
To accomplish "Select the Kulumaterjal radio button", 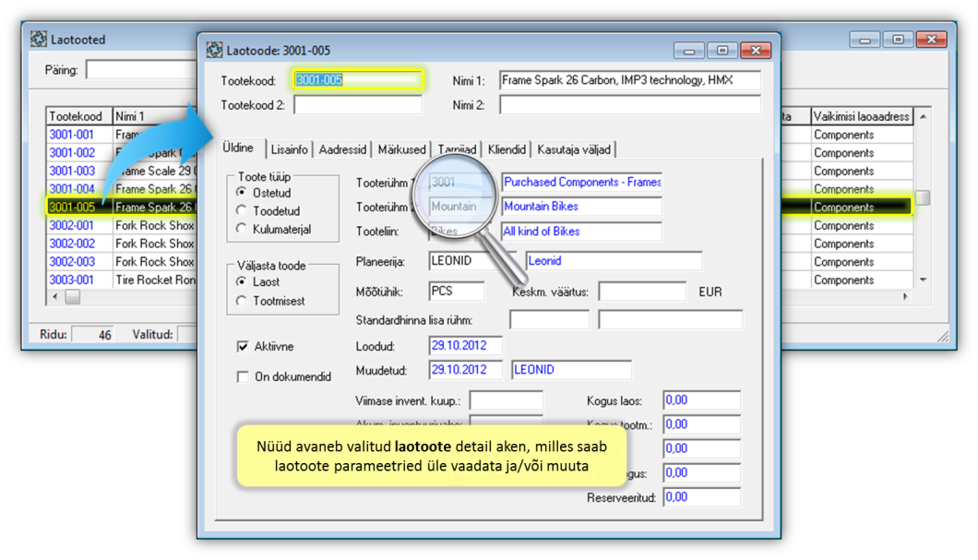I will 242,228.
